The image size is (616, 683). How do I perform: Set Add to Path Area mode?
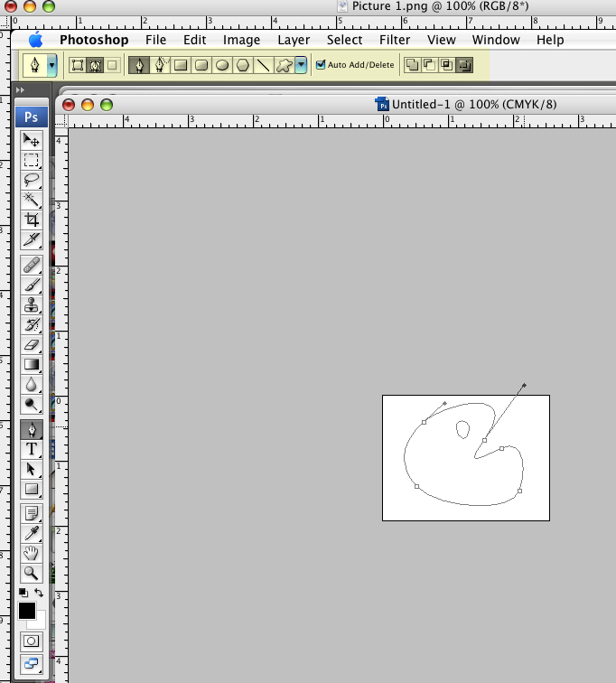[x=412, y=65]
